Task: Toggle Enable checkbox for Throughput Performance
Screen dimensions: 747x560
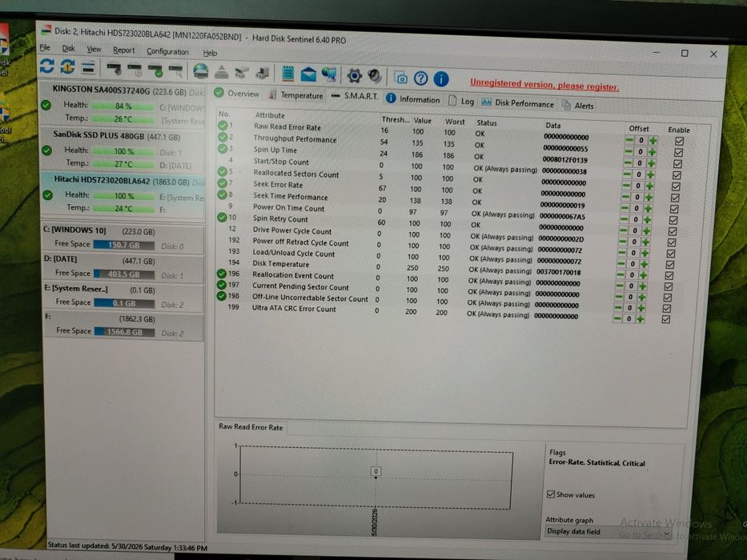Action: click(x=678, y=152)
